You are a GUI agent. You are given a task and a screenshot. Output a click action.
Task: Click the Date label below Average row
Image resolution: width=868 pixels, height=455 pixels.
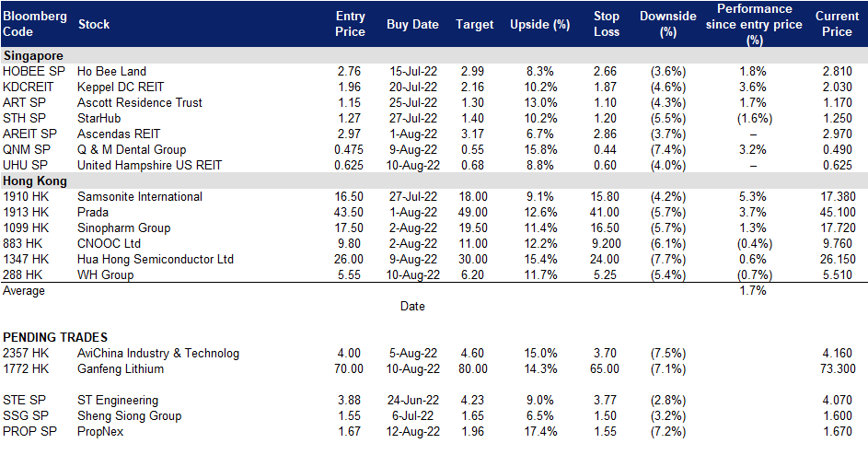coord(412,307)
